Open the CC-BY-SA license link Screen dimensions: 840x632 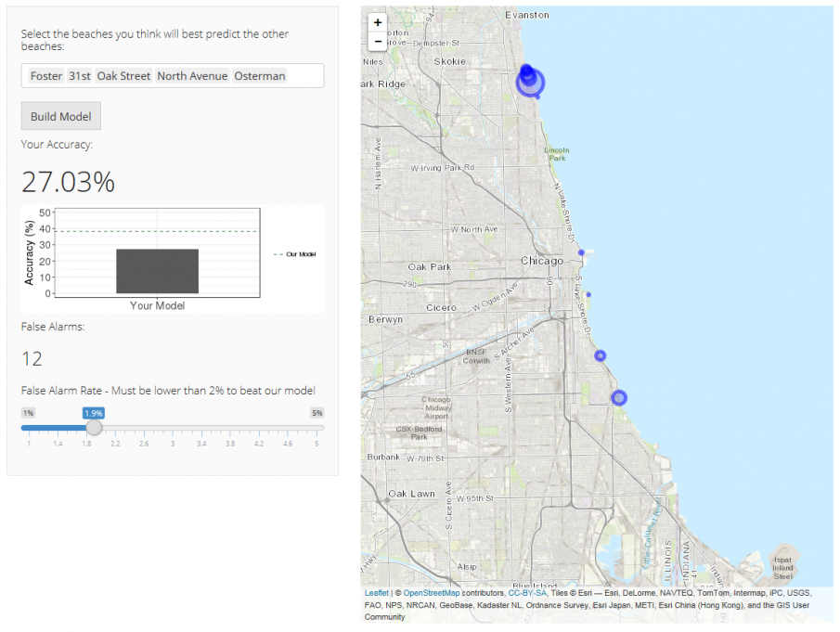(x=527, y=593)
